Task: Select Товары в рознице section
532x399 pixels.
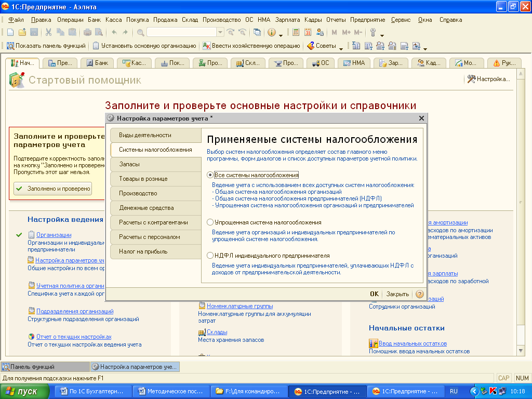Action: tap(156, 179)
